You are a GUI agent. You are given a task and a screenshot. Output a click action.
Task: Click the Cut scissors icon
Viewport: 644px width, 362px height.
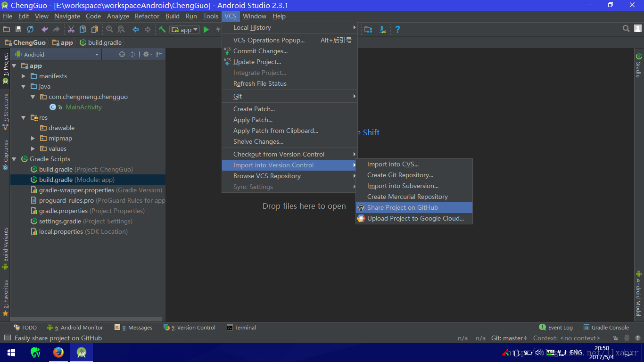click(x=71, y=29)
